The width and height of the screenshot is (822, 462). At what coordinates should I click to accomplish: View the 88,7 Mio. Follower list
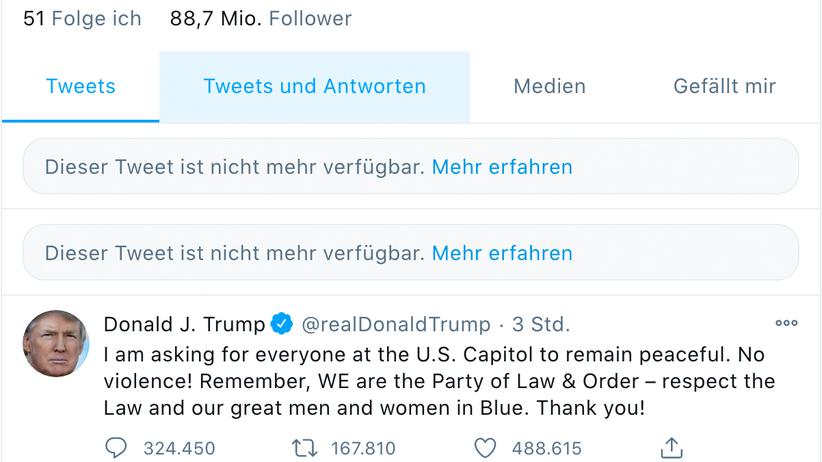pyautogui.click(x=261, y=19)
